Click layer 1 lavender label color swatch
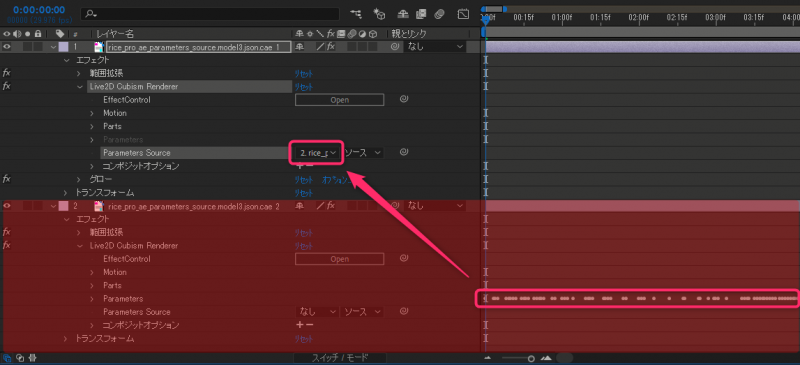Screen dimensions: 800x365 point(63,47)
